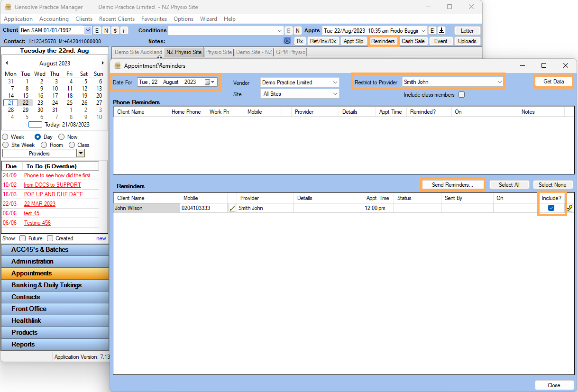This screenshot has width=578, height=392.
Task: Maximize the Appointment Reminders window
Action: 544,65
